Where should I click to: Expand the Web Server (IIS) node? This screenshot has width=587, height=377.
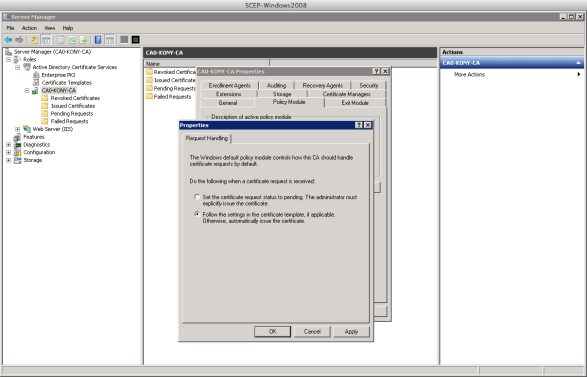[x=18, y=129]
